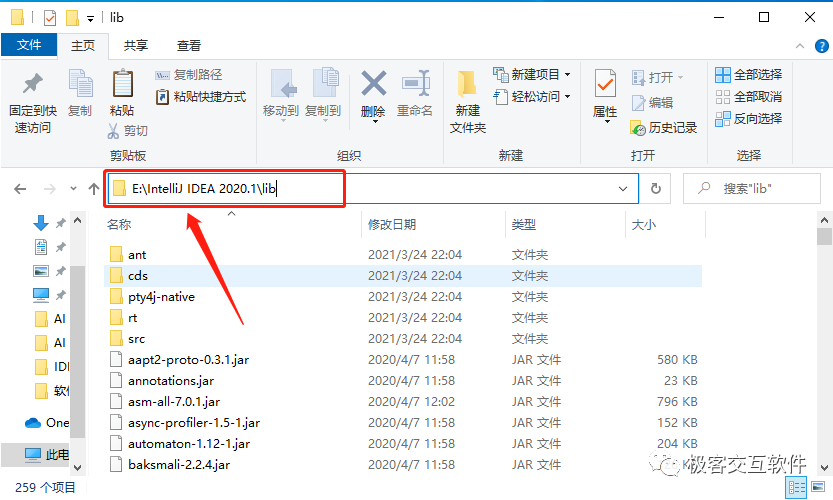Click the Rename icon
Viewport: 833px width, 500px height.
pos(415,83)
